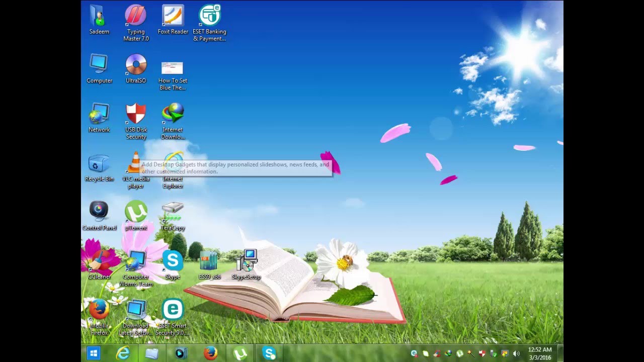Open File Explorer folder in taskbar
Viewport: 644px width, 362px height.
(152, 353)
